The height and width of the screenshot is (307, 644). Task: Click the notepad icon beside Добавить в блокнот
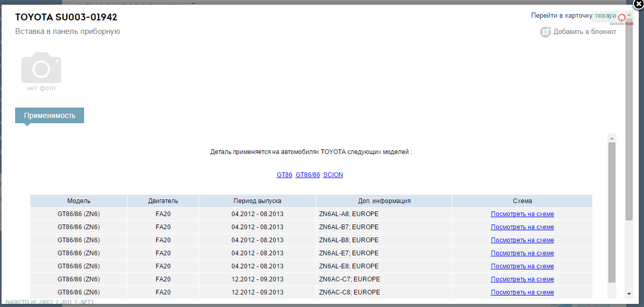545,32
